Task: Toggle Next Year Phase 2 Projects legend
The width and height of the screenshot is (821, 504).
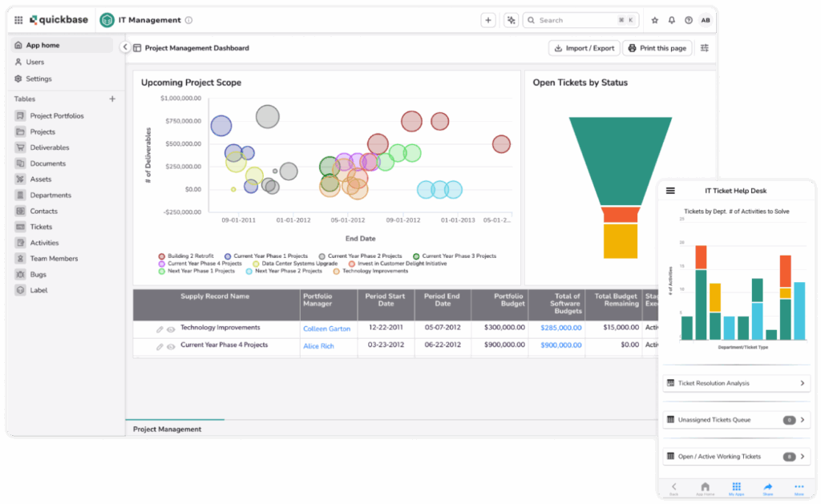Action: (x=284, y=271)
